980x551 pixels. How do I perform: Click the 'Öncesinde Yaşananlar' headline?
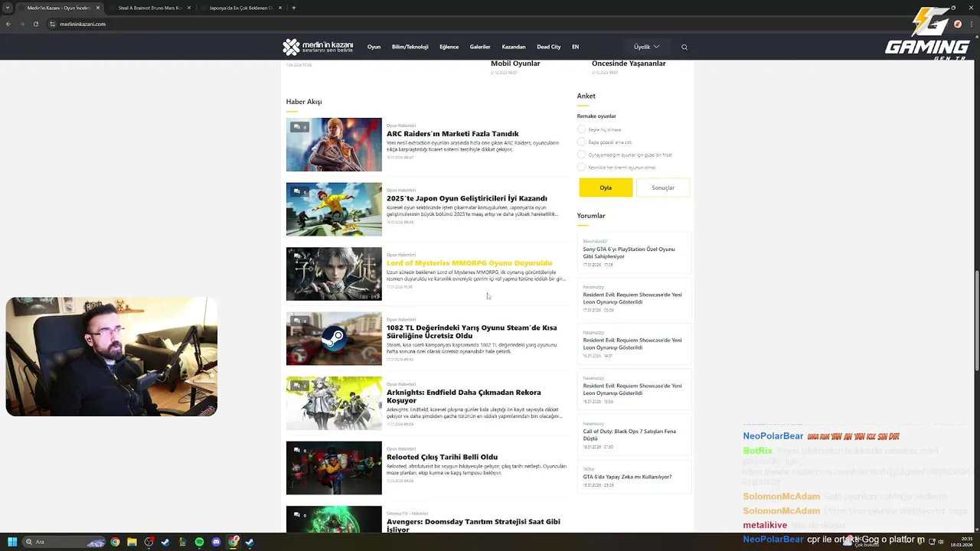pos(629,64)
